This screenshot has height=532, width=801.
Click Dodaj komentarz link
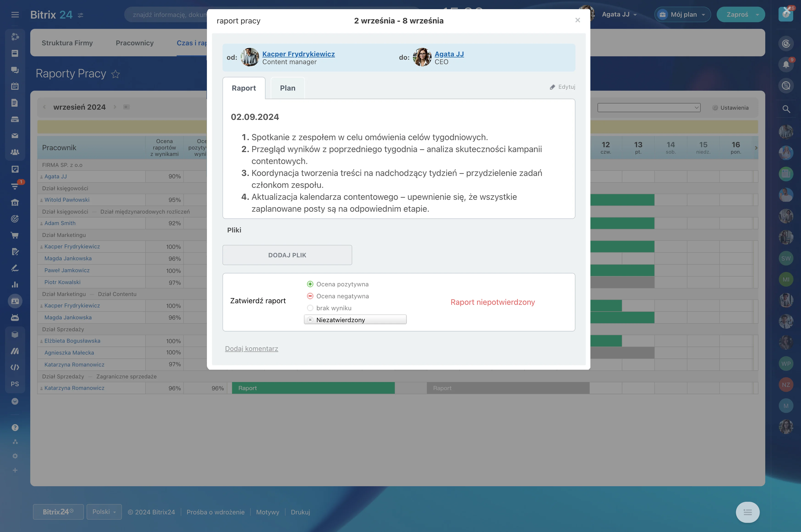coord(251,349)
